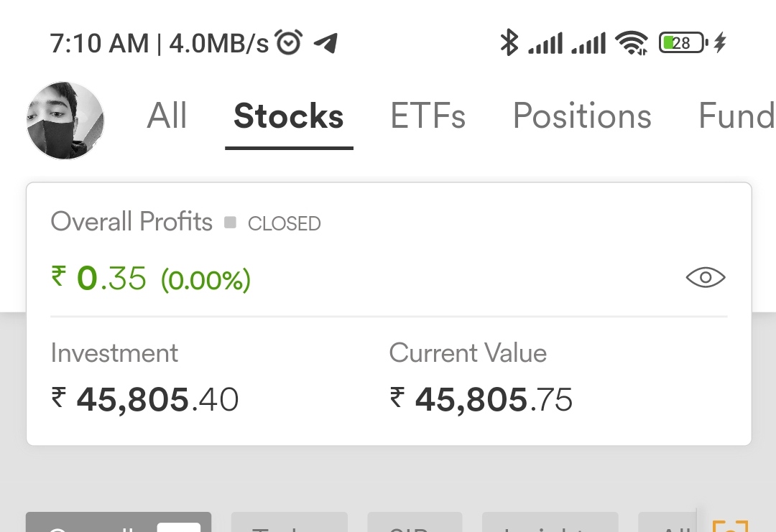Tap the Wi-Fi status icon
776x532 pixels.
(632, 43)
